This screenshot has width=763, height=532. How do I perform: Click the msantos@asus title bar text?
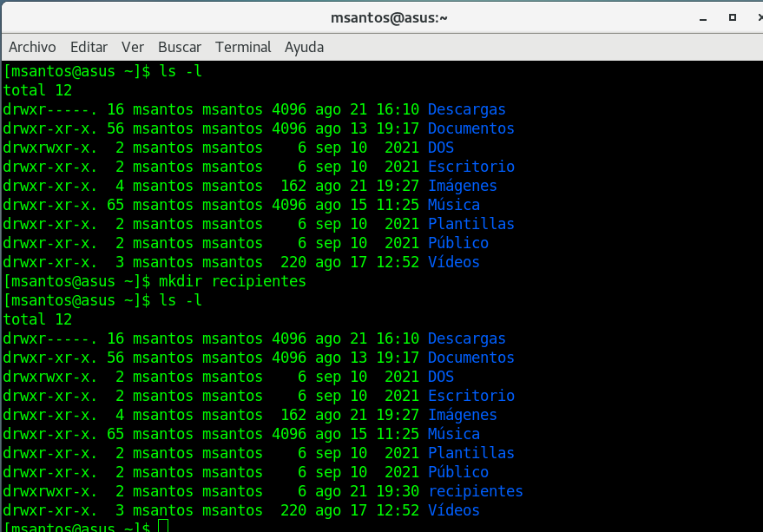point(388,17)
